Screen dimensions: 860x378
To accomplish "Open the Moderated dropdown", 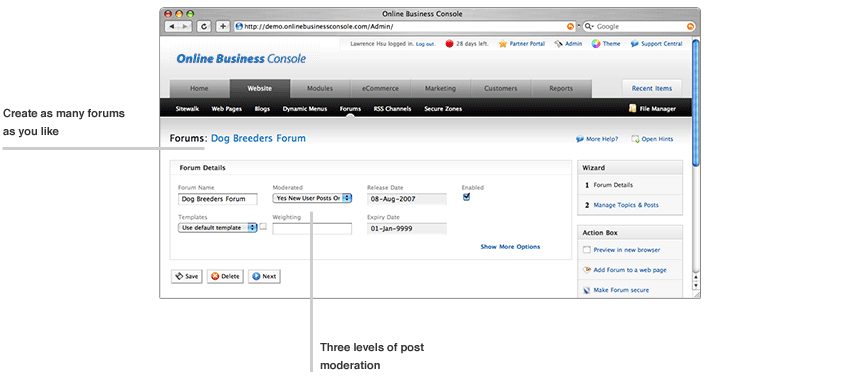I will [x=312, y=198].
